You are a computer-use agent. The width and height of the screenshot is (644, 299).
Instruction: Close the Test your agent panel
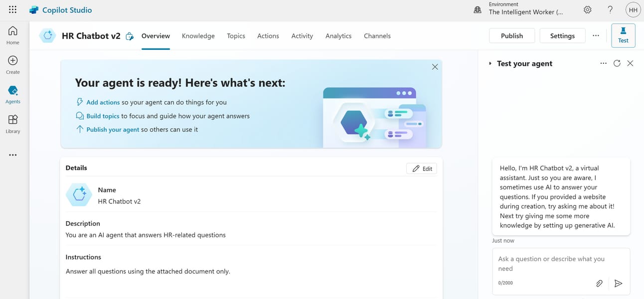coord(630,63)
